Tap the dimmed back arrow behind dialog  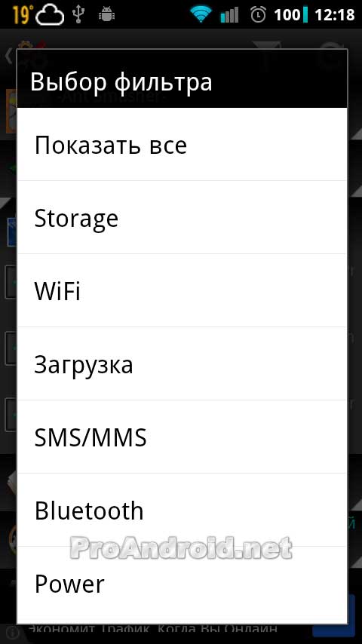tap(8, 56)
